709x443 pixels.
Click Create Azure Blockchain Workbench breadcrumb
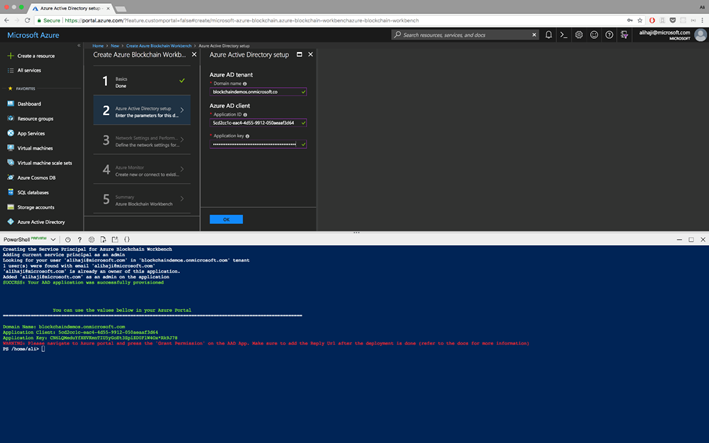159,46
